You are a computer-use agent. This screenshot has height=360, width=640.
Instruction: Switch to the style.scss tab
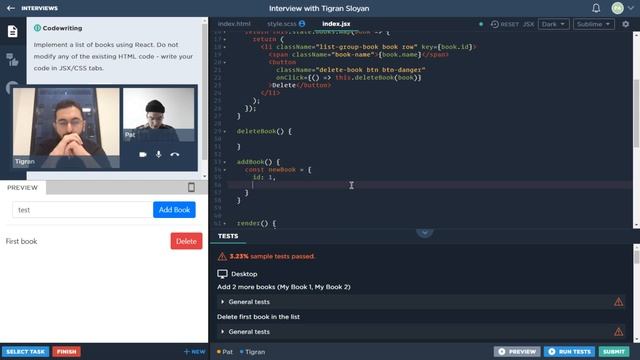pos(282,24)
